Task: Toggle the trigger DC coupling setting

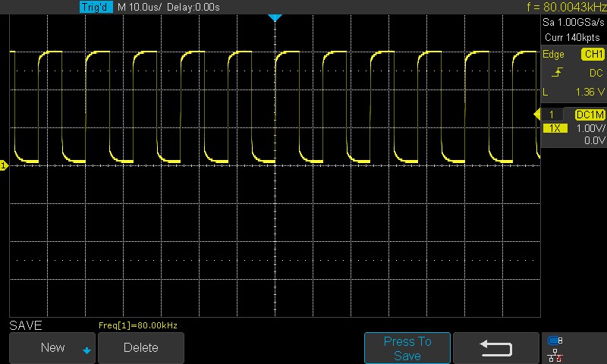Action: click(x=595, y=73)
